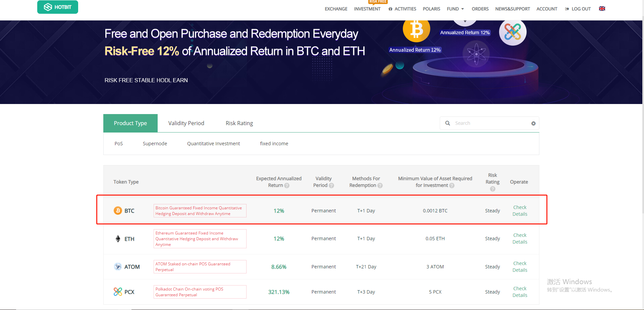
Task: Click the UK flag language icon
Action: point(602,9)
